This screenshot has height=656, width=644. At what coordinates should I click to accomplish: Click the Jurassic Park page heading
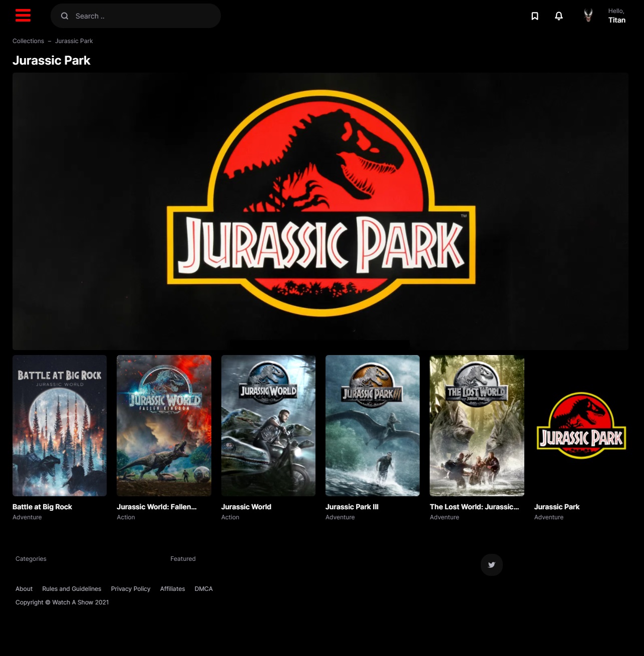51,61
